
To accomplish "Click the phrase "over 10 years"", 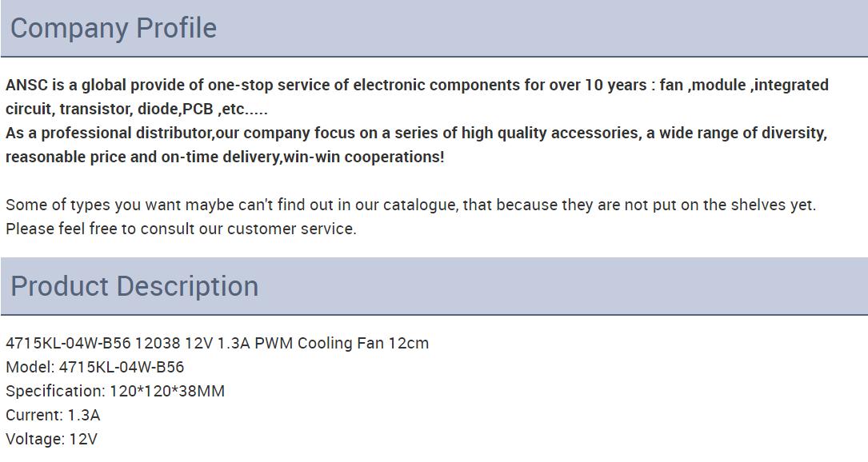I will coord(597,85).
